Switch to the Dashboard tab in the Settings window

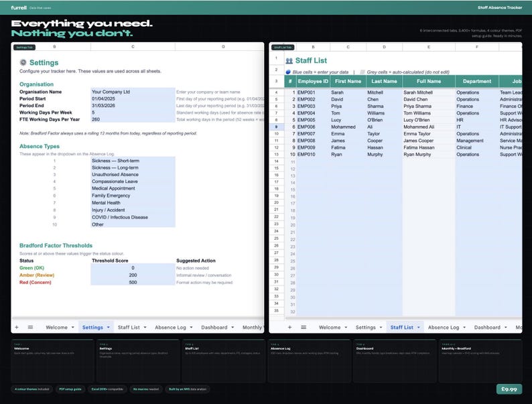214,328
